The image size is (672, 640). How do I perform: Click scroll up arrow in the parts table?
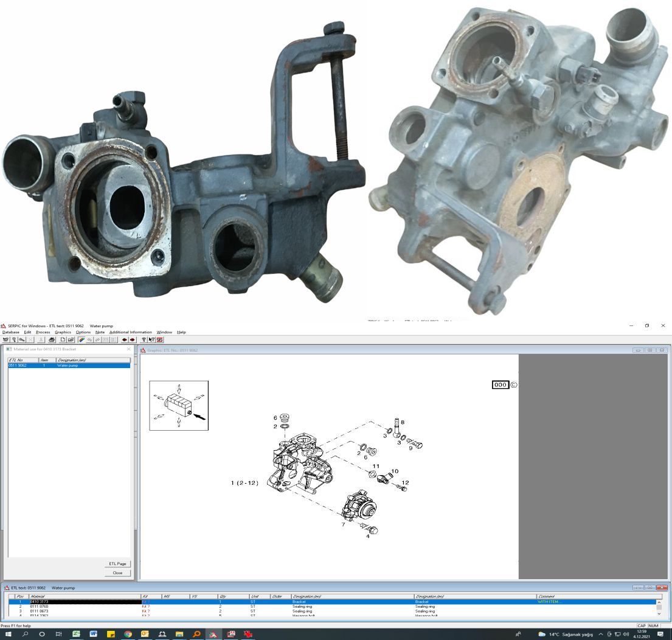coord(659,603)
